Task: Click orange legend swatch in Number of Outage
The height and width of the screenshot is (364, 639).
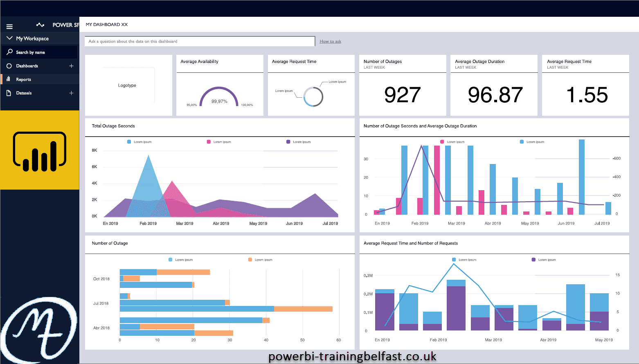Action: (250, 260)
